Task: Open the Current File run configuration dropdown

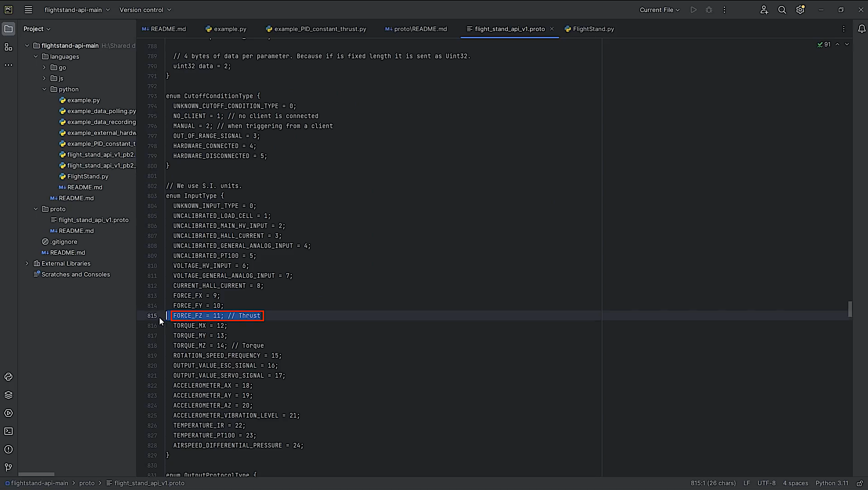Action: point(659,10)
